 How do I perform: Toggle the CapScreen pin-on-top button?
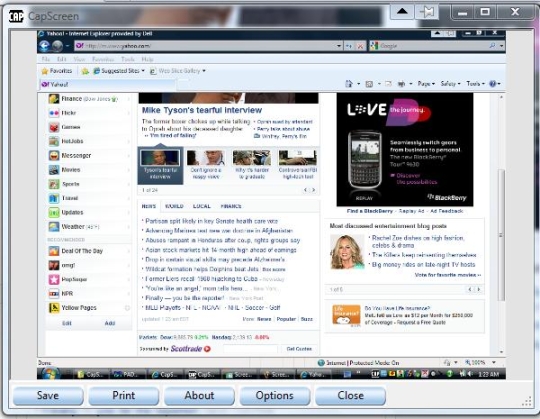point(427,12)
